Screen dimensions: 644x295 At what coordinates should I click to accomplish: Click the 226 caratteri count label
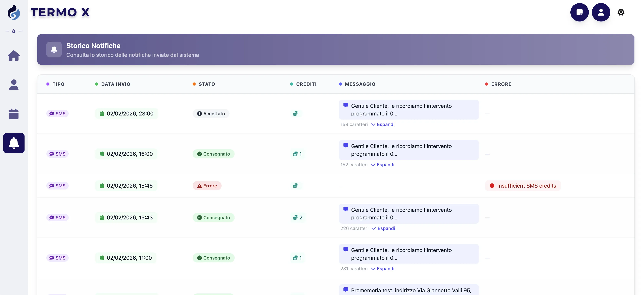click(x=354, y=228)
